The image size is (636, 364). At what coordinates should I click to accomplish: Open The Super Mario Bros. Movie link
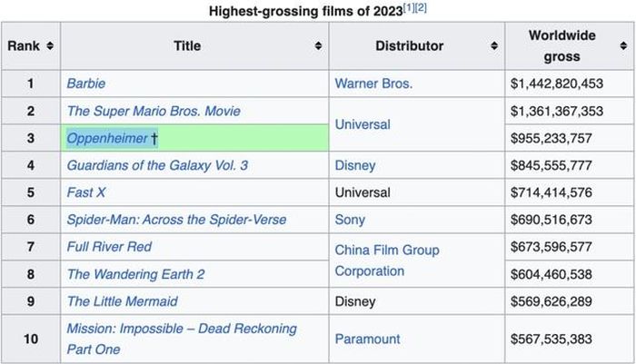[154, 111]
